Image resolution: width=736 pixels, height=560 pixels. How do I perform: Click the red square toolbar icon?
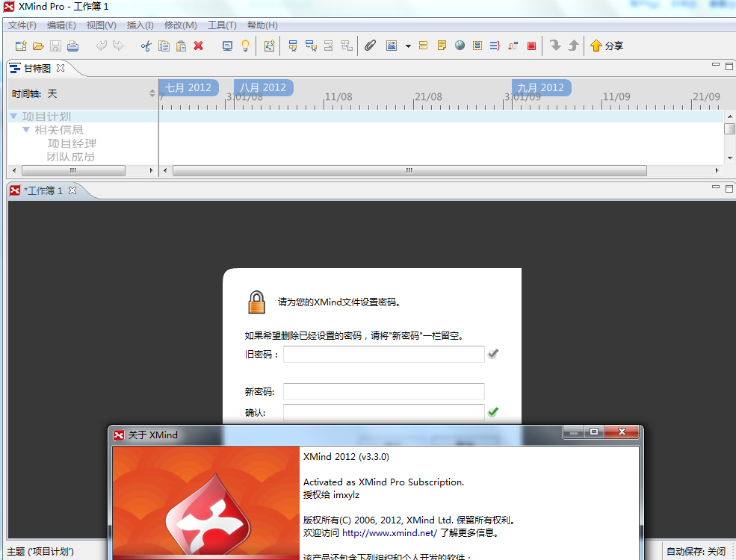pyautogui.click(x=531, y=46)
